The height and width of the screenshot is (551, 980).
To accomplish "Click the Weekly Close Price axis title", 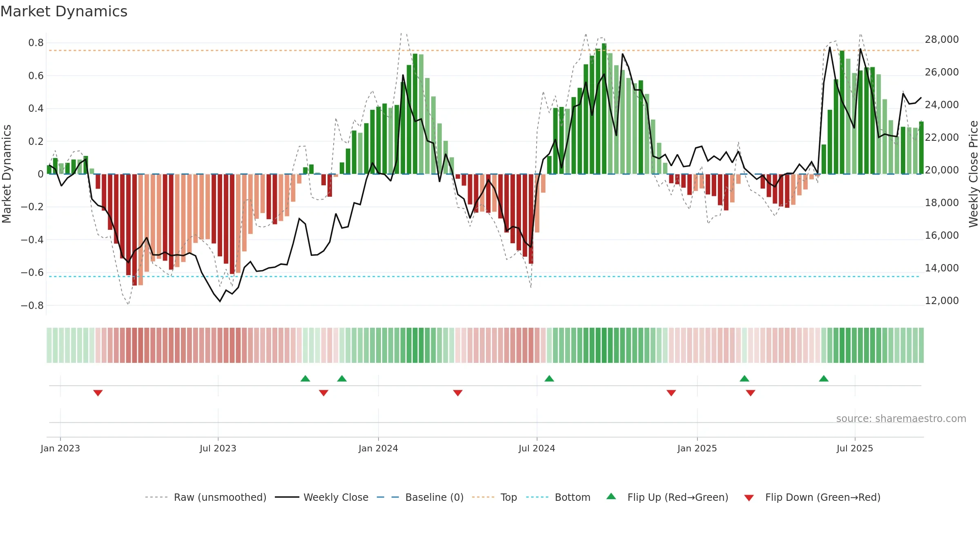I will point(973,174).
